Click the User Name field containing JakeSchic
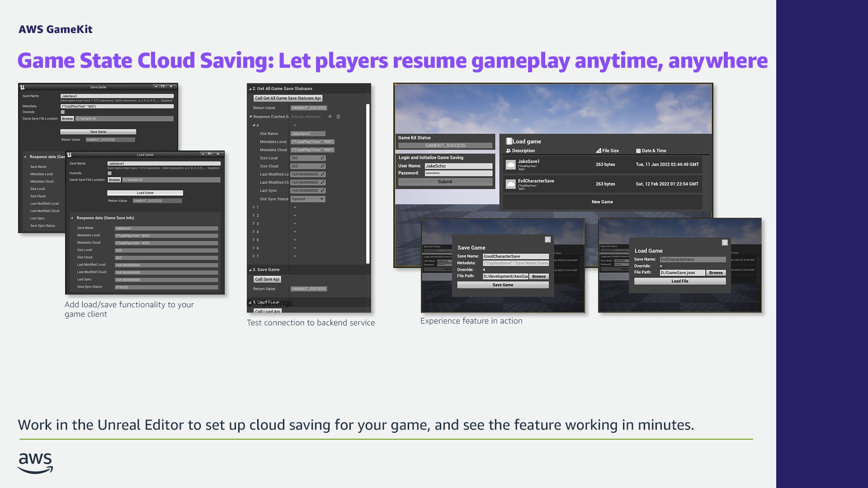This screenshot has height=488, width=868. (x=458, y=166)
